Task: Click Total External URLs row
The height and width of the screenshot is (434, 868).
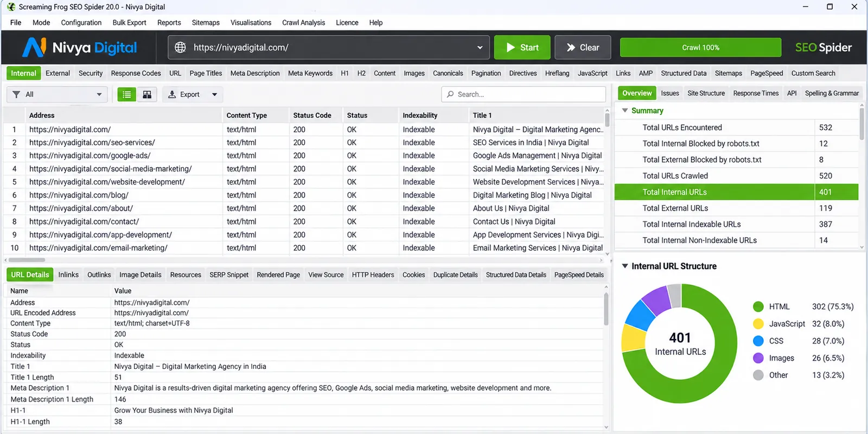Action: [x=736, y=208]
